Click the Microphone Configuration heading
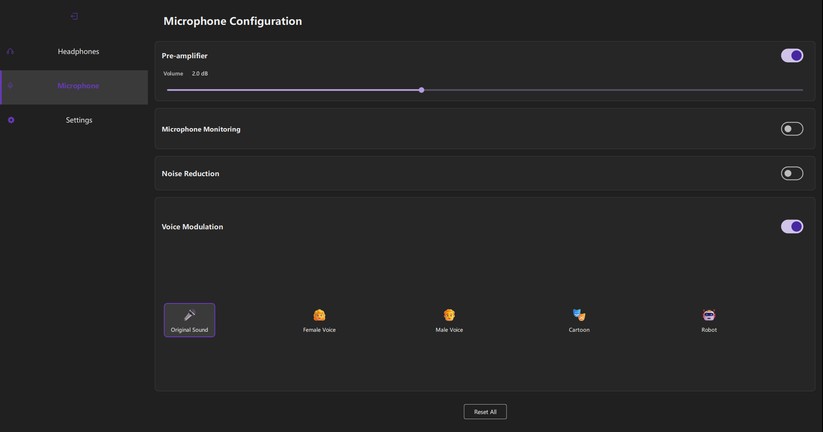This screenshot has height=432, width=823. pyautogui.click(x=233, y=22)
